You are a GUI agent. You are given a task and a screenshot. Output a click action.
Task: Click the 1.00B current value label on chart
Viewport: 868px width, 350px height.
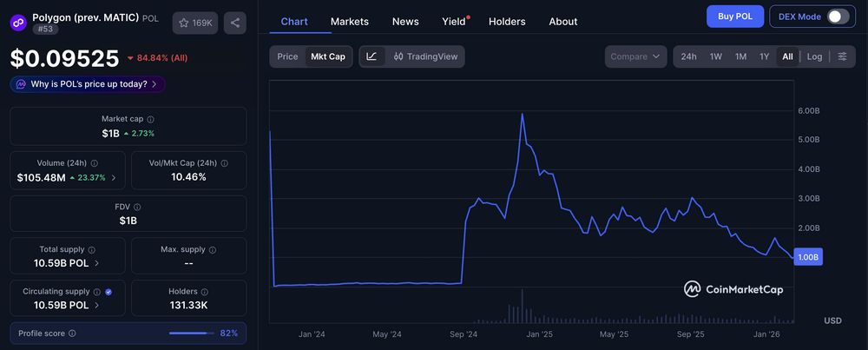point(808,257)
